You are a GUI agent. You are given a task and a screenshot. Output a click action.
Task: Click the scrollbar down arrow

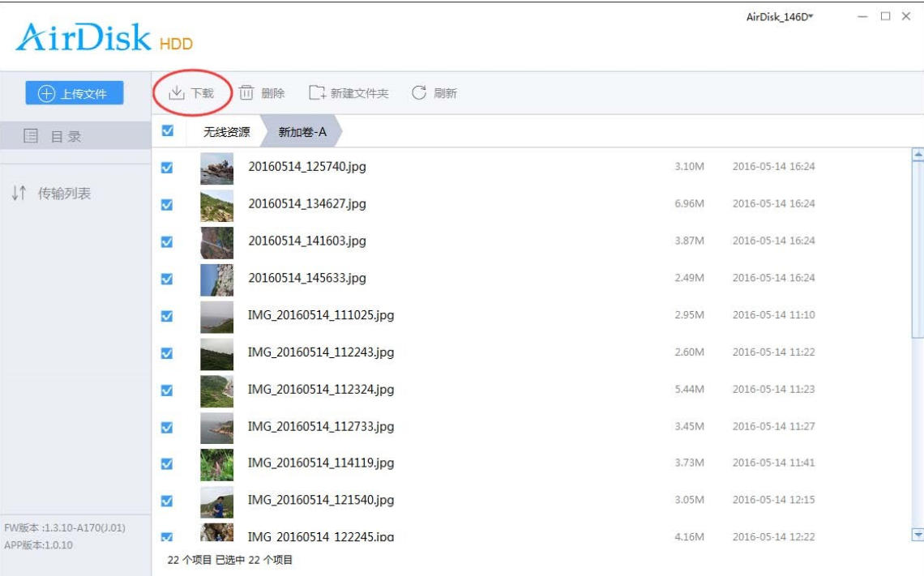(x=918, y=535)
